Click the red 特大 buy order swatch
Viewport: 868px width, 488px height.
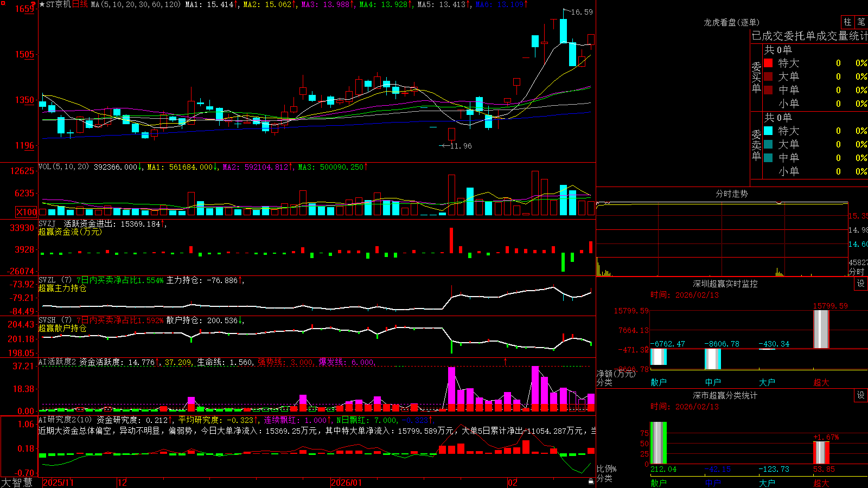(x=768, y=63)
